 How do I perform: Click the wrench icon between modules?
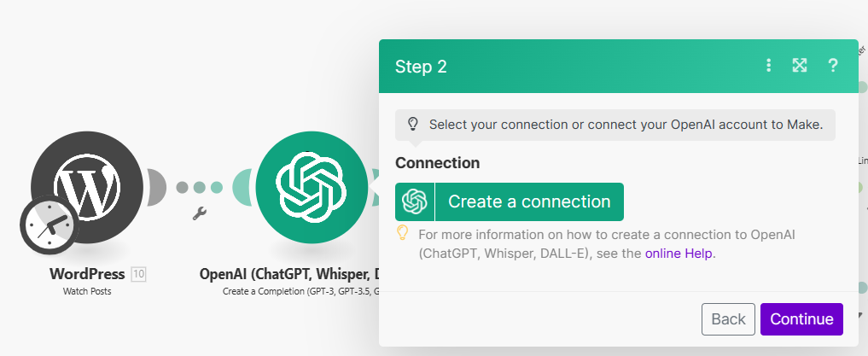pyautogui.click(x=199, y=213)
